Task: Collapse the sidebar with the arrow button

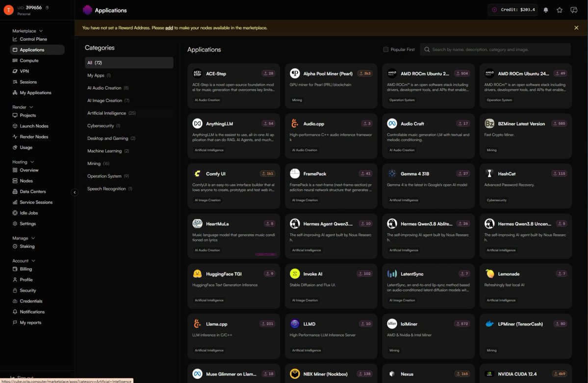Action: point(75,192)
